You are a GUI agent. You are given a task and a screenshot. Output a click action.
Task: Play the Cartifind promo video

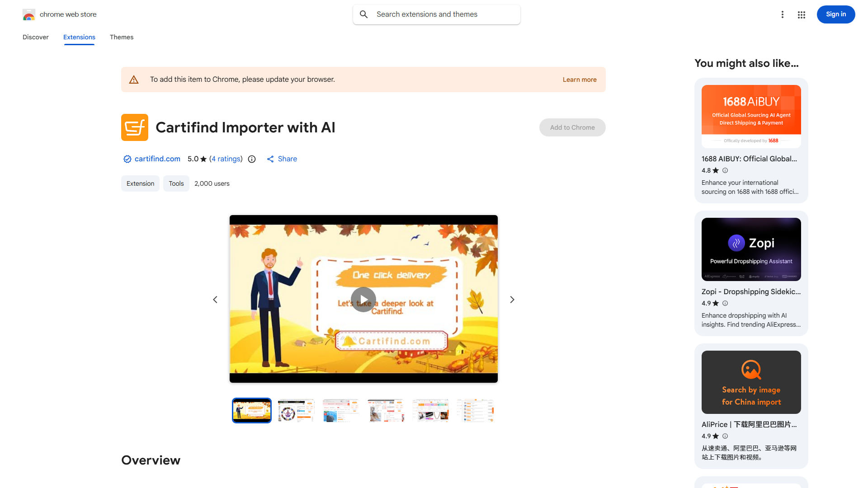coord(363,300)
